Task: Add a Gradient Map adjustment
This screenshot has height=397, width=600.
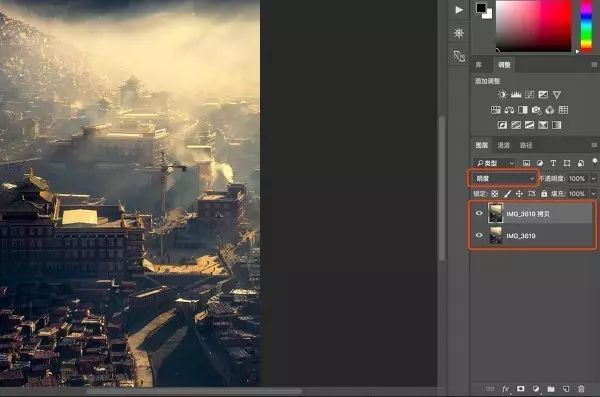Action: pyautogui.click(x=557, y=125)
